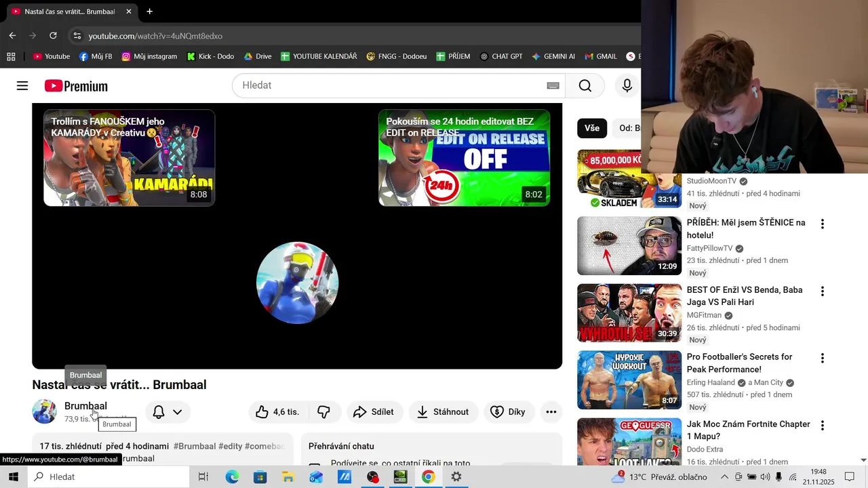Open Brumbaal channel avatar below video

[44, 411]
